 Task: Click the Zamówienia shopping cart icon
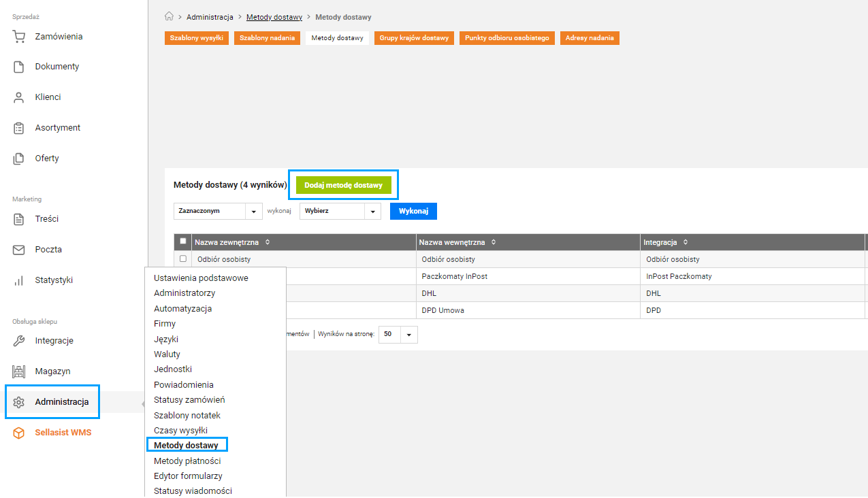(19, 37)
